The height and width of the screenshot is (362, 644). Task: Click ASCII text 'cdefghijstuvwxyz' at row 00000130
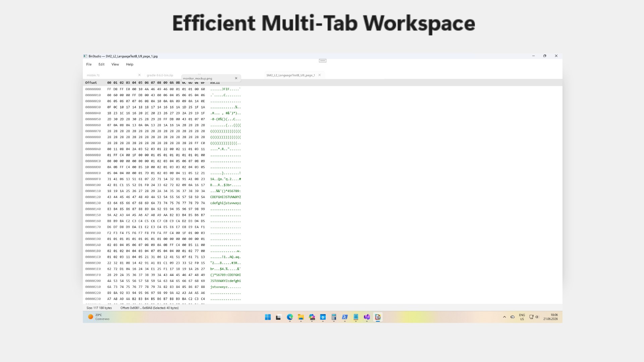click(225, 203)
